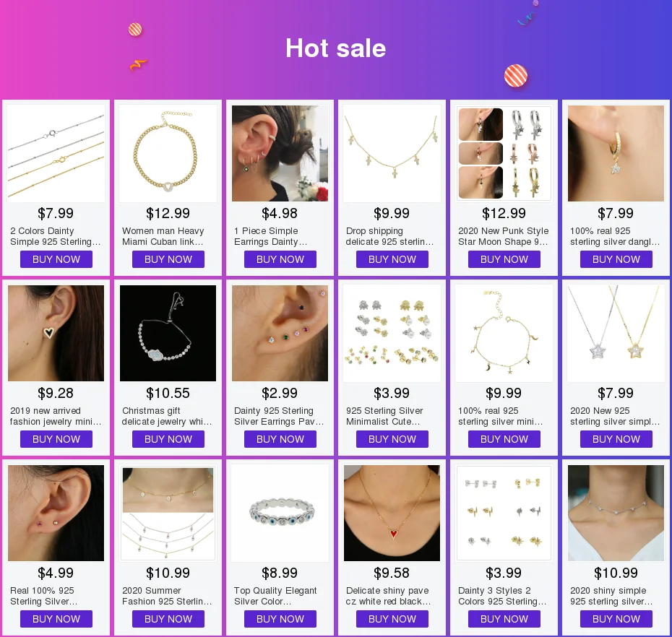This screenshot has height=637, width=672.
Task: Select the 'Top Quality Elegant Silver Color' title
Action: tap(275, 596)
